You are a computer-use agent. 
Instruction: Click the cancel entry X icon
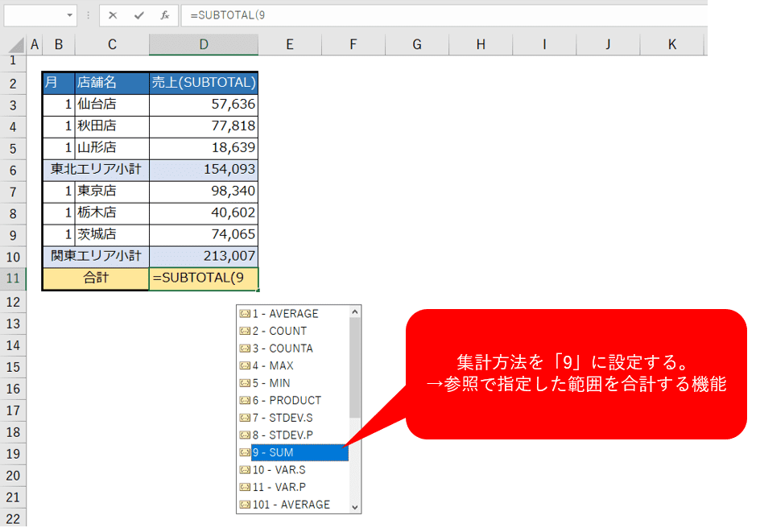113,15
